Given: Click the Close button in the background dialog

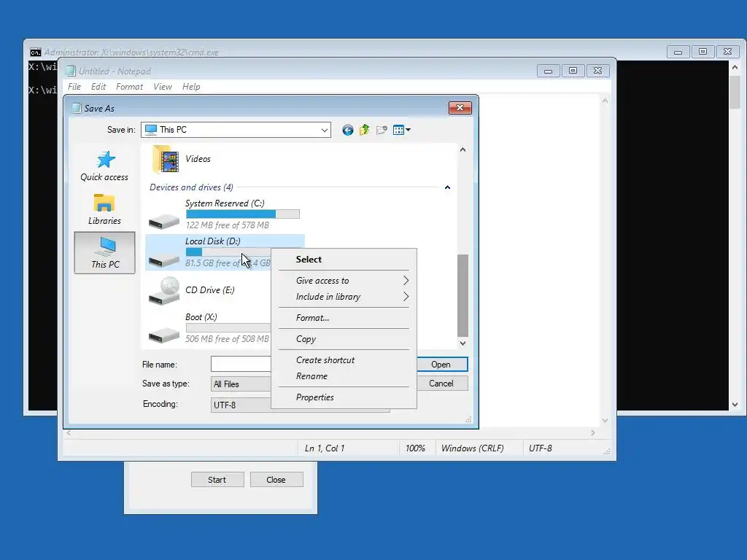Looking at the screenshot, I should (276, 480).
